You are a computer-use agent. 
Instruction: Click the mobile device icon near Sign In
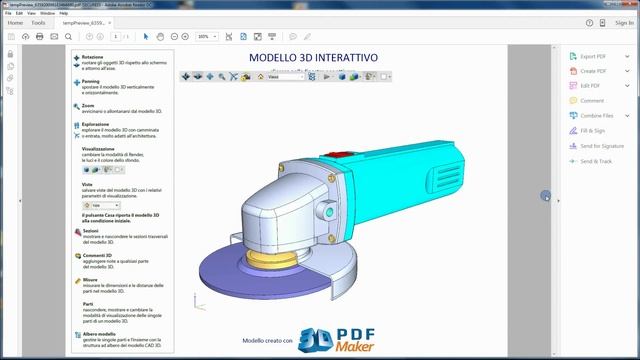tap(602, 23)
